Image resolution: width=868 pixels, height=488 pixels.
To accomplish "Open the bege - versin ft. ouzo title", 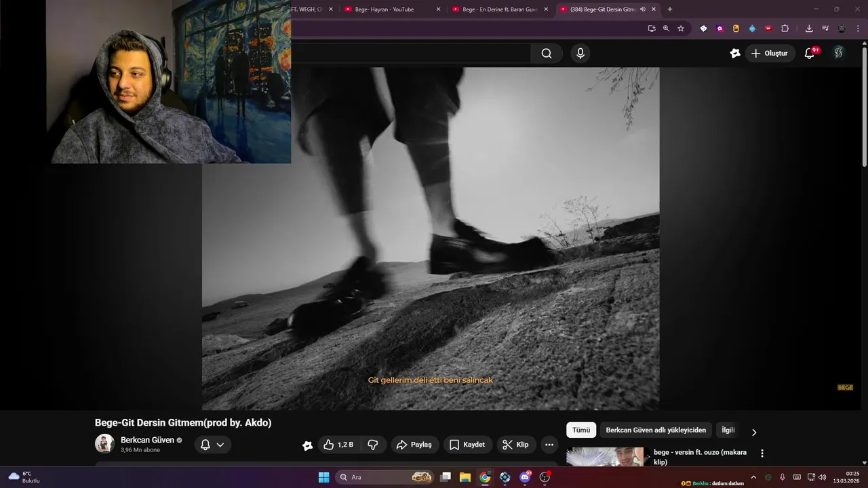I will click(x=700, y=457).
